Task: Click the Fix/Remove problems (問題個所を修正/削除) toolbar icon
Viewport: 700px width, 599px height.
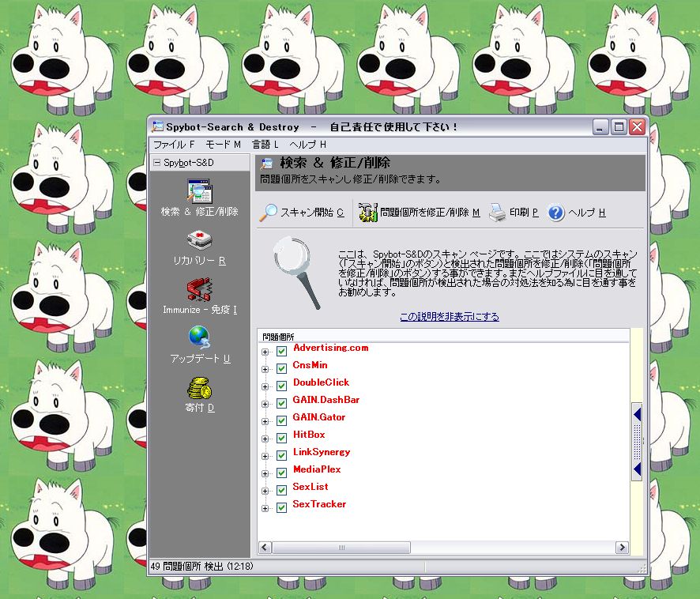Action: point(367,212)
